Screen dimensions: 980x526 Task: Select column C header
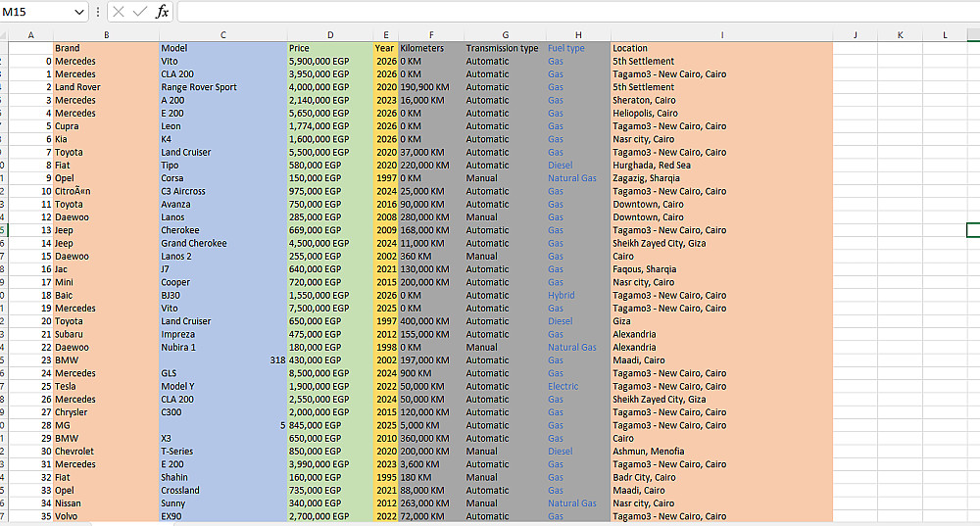click(223, 35)
